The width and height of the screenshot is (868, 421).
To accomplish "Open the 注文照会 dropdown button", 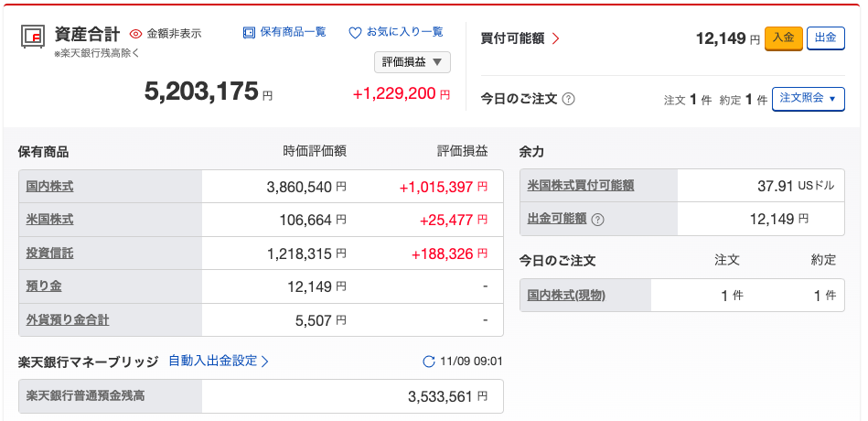I will tap(809, 99).
